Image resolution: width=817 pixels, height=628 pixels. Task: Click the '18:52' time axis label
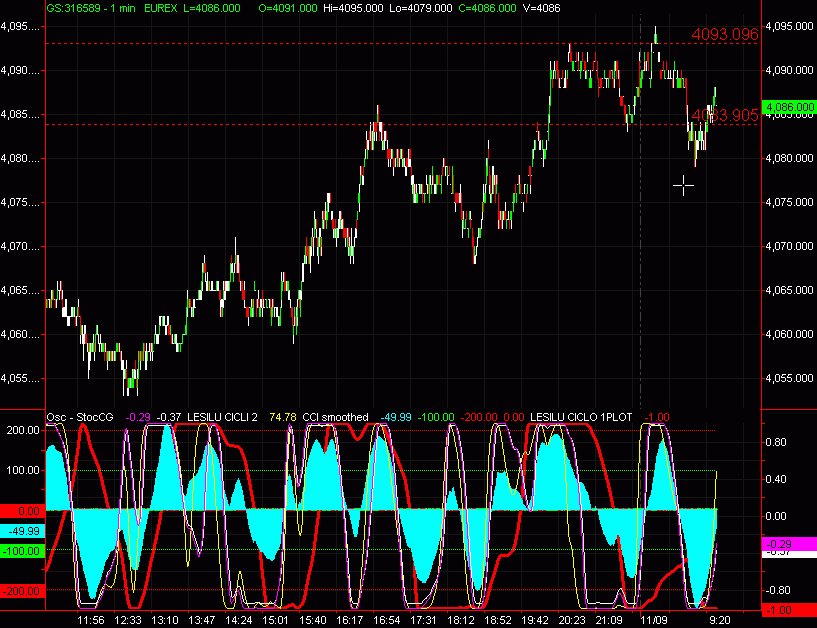pos(498,620)
